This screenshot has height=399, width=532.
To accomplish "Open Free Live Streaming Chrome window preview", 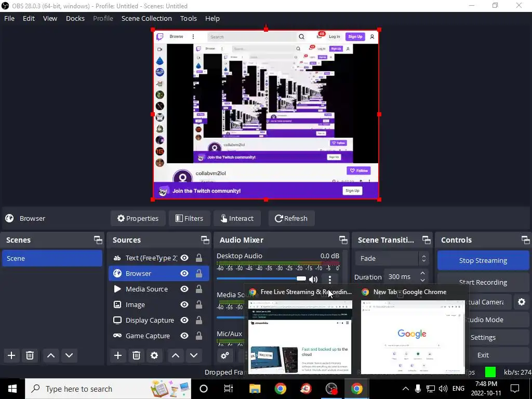I will point(300,332).
